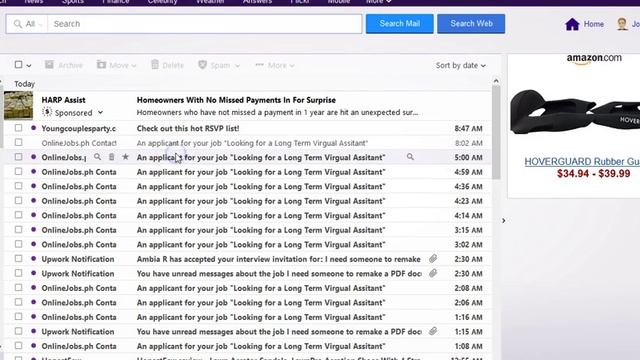Click the HARP Assist ad thumbnail
The height and width of the screenshot is (360, 640).
coord(18,105)
